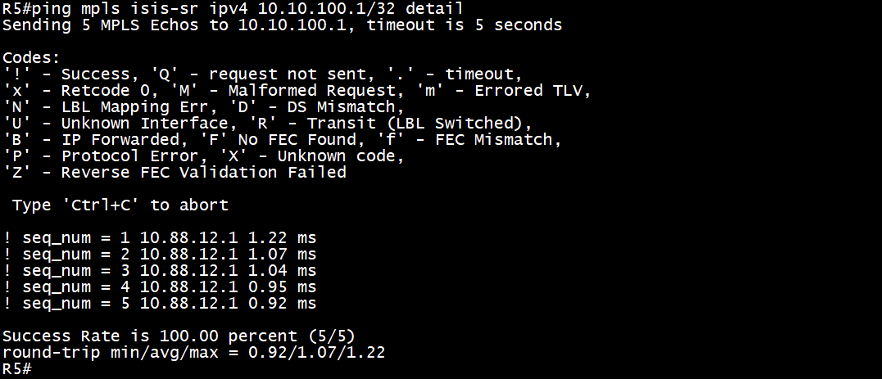Click the Success Rate 100.00 percent line

pyautogui.click(x=179, y=336)
